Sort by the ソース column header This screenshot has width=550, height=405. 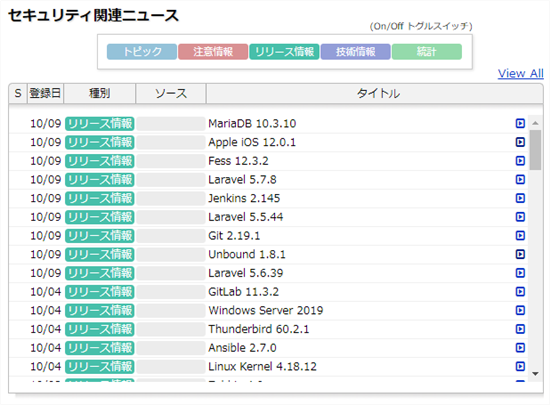(x=171, y=94)
